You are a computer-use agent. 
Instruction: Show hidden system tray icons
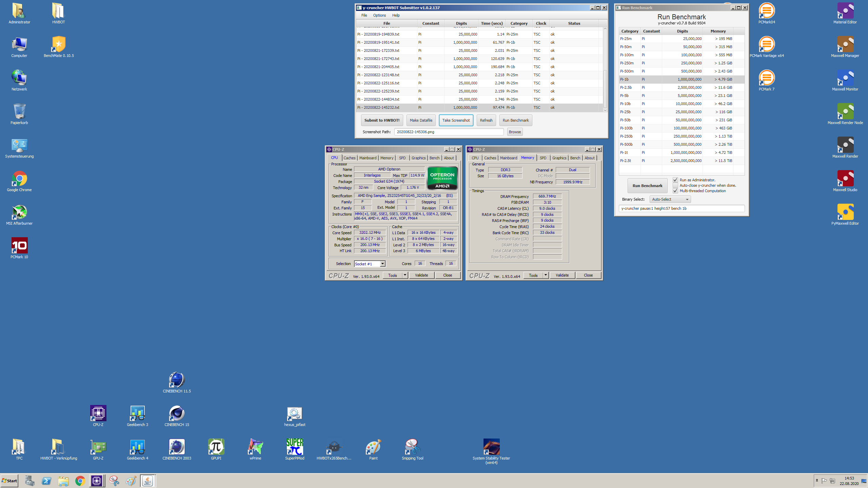pyautogui.click(x=817, y=481)
